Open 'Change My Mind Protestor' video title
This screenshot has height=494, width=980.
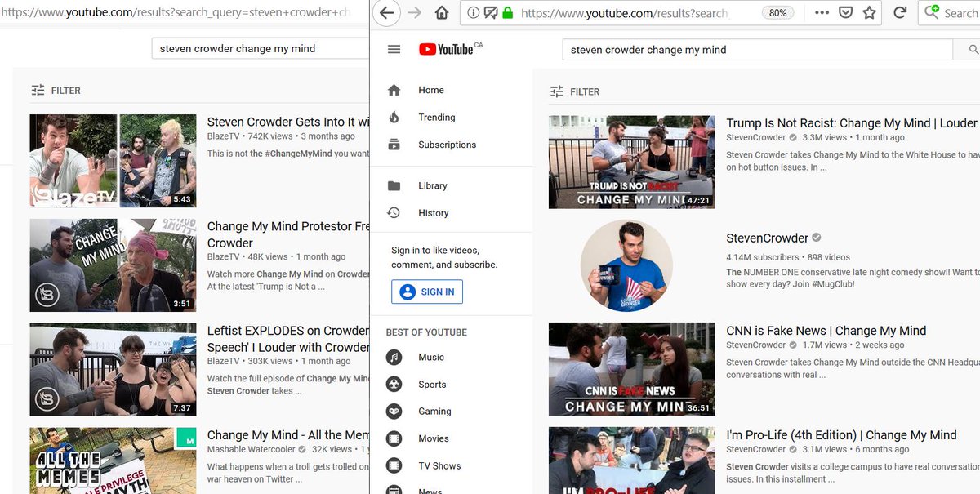287,234
